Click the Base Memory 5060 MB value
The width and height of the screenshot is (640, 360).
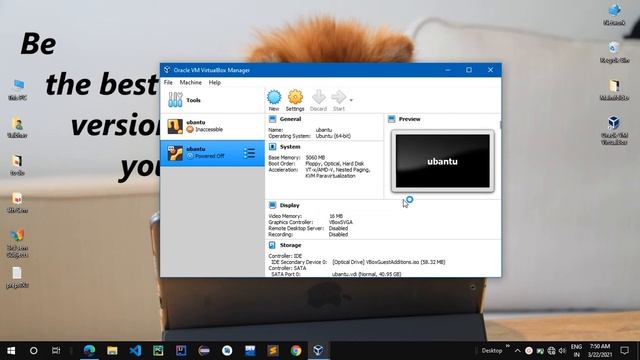(315, 158)
